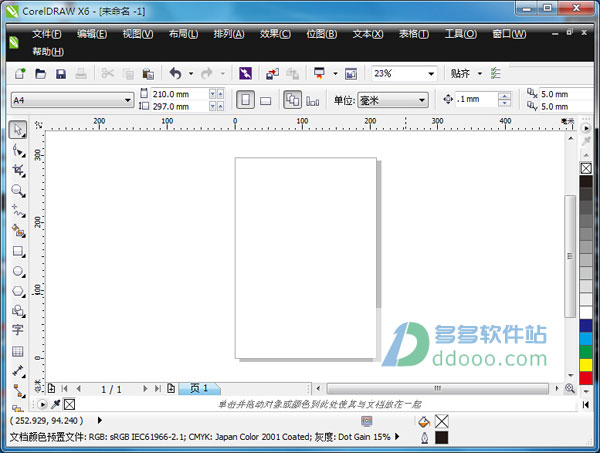Click the Export icon
Screen dimensions: 600x453
[292, 73]
